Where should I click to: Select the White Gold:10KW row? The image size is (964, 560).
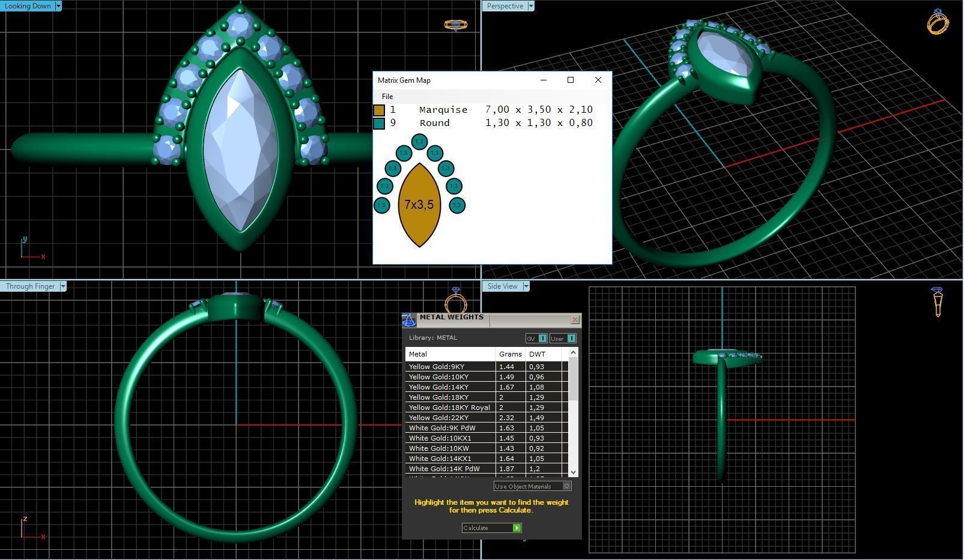pos(487,448)
